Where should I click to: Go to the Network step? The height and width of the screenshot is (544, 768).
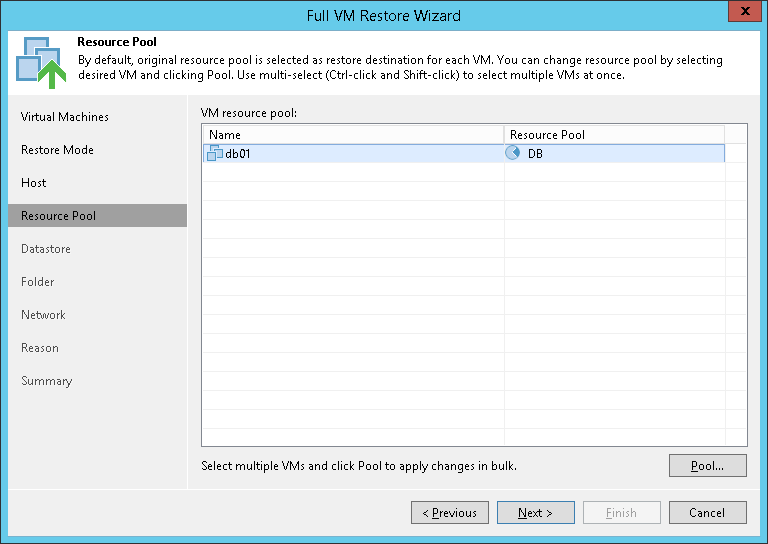tap(43, 315)
